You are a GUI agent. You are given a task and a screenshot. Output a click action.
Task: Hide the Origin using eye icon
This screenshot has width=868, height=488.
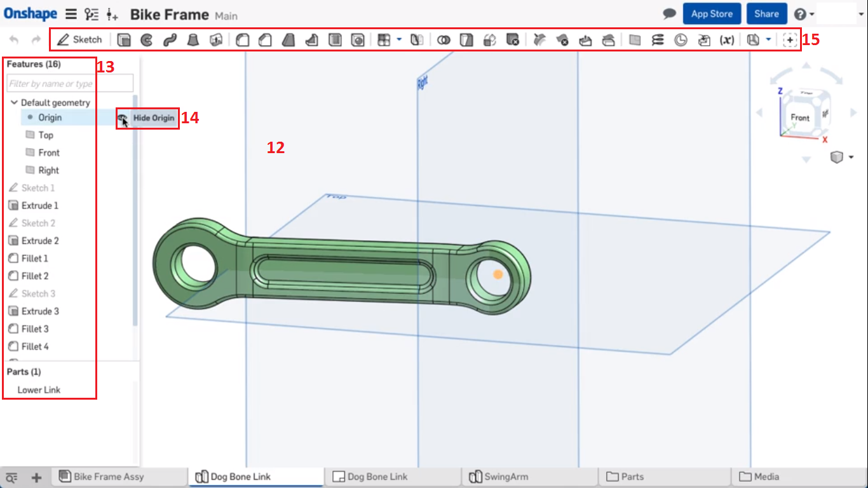pyautogui.click(x=123, y=118)
